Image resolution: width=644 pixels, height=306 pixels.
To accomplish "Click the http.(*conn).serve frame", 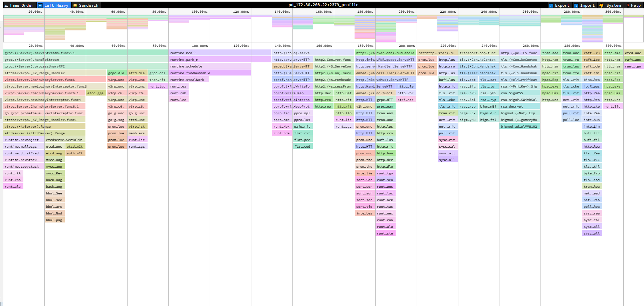I will point(313,53).
